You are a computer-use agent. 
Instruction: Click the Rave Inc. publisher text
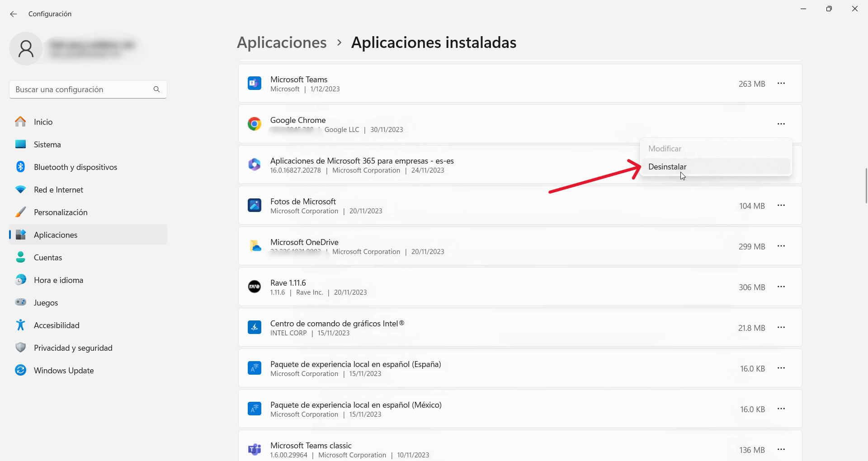(x=310, y=292)
